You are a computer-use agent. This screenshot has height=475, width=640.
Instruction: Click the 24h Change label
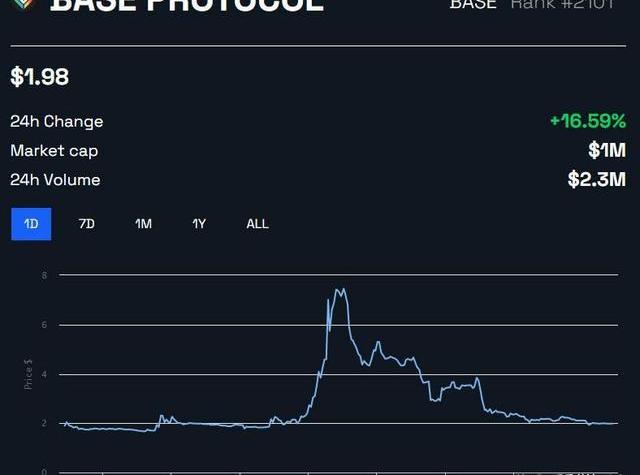(57, 121)
